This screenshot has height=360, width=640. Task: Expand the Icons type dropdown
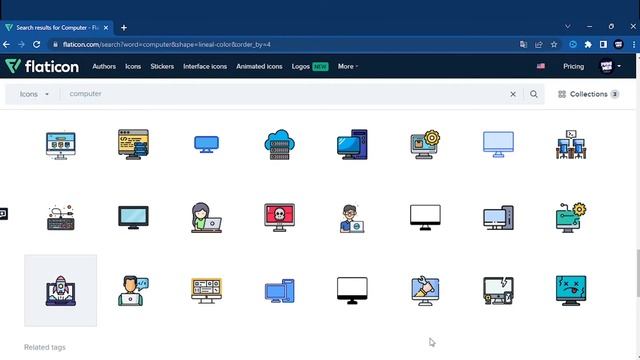point(34,94)
